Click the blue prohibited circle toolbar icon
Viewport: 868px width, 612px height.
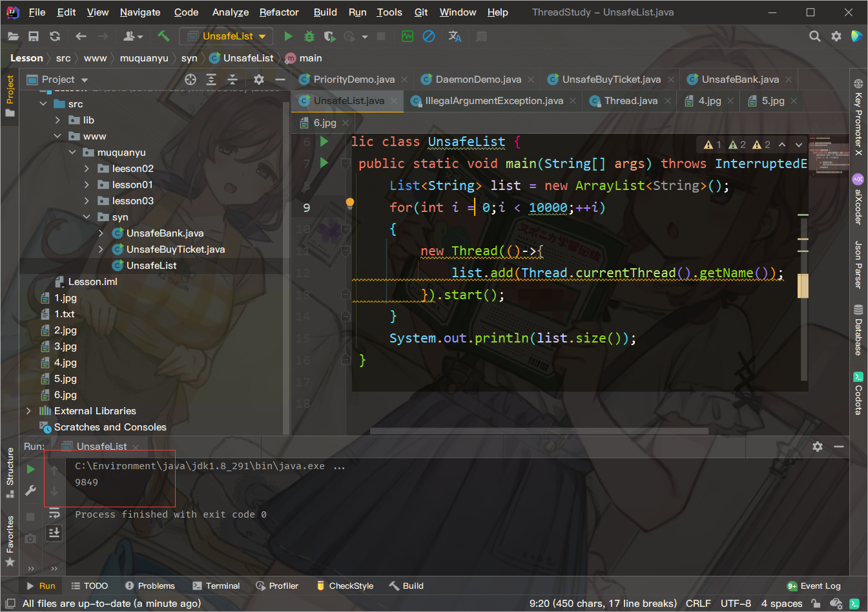[x=429, y=37]
